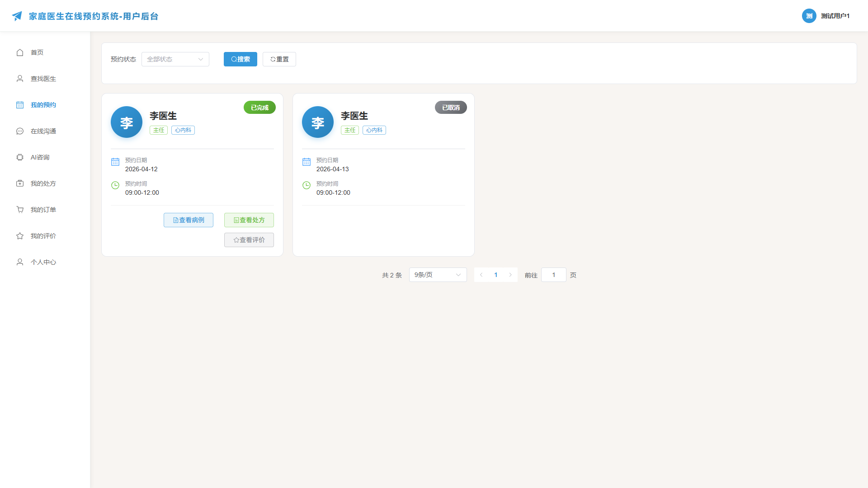Click the 测 user avatar in header
This screenshot has width=868, height=488.
click(809, 16)
